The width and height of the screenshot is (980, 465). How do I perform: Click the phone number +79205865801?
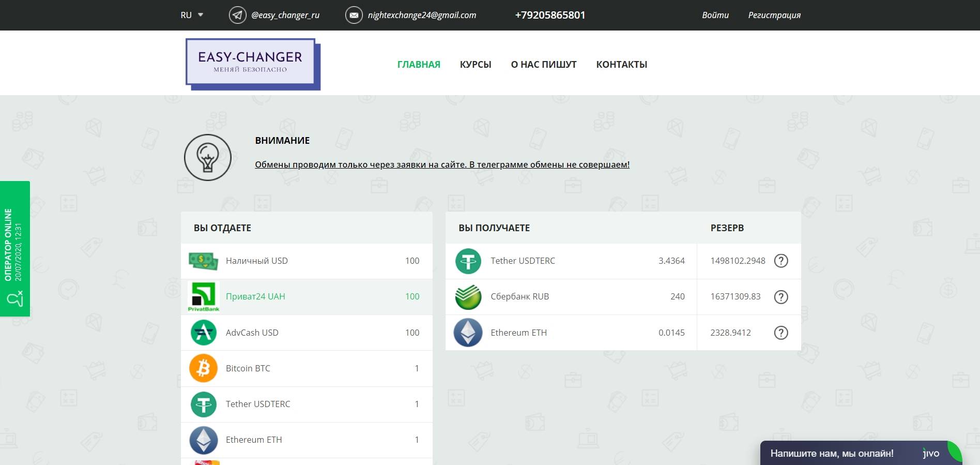[x=550, y=15]
